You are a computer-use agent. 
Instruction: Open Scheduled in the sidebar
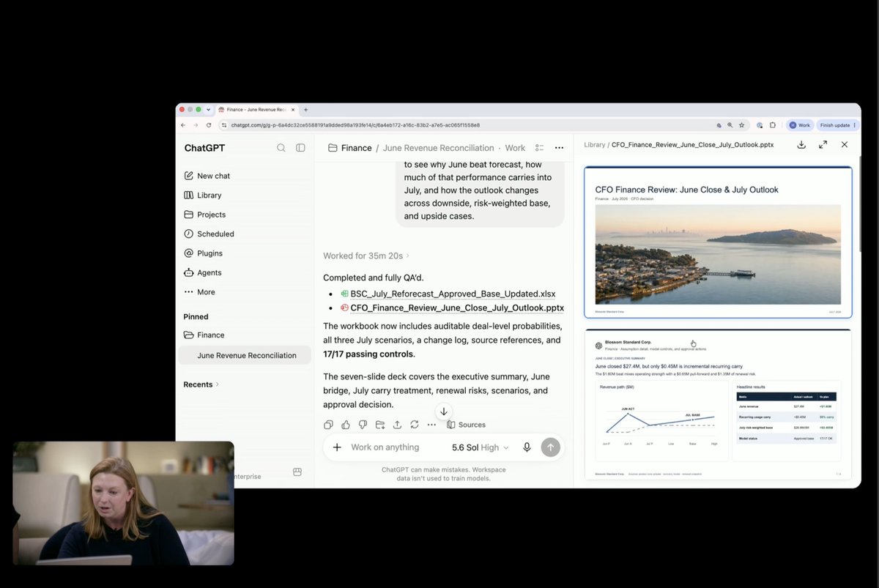point(209,234)
